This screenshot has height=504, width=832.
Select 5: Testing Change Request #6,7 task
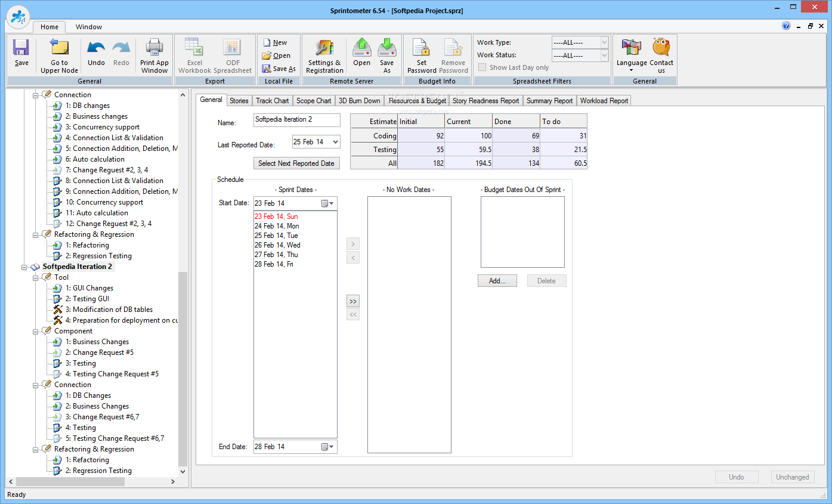pyautogui.click(x=115, y=438)
